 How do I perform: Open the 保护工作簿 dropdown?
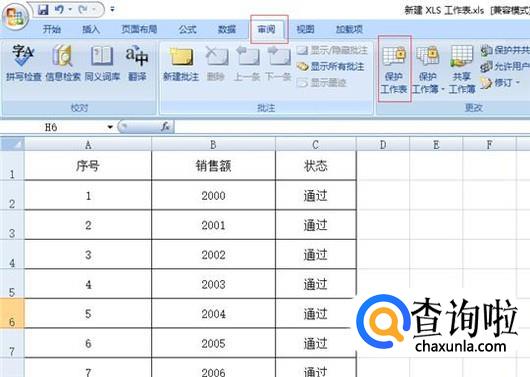pos(427,69)
